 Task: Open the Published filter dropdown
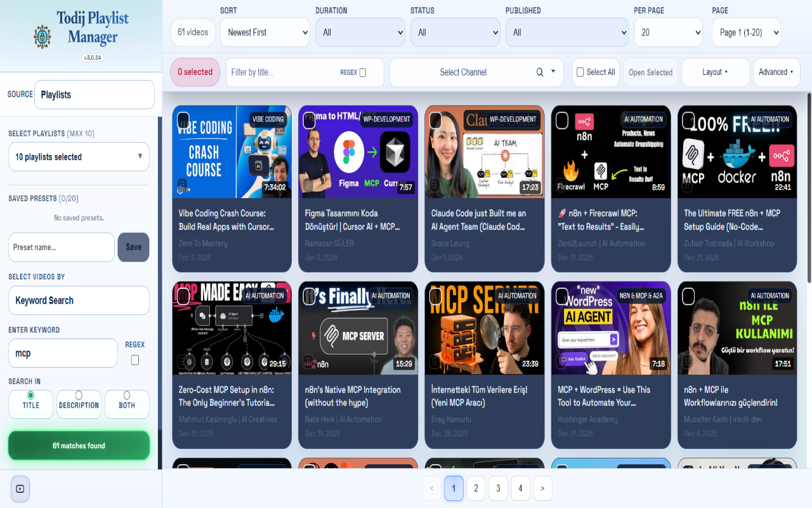pyautogui.click(x=567, y=32)
